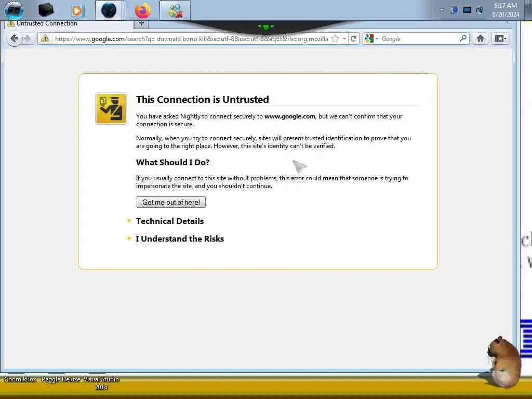Show hidden system tray icons
Image resolution: width=532 pixels, height=399 pixels.
(x=442, y=10)
